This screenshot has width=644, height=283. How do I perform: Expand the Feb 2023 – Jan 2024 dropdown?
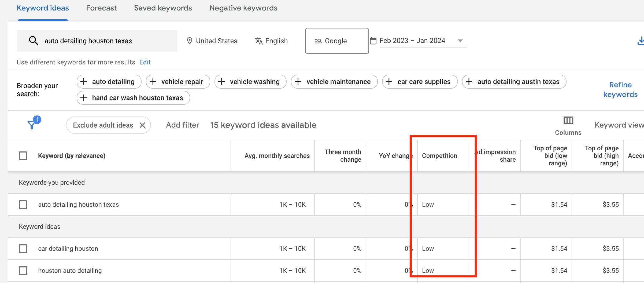pyautogui.click(x=460, y=41)
